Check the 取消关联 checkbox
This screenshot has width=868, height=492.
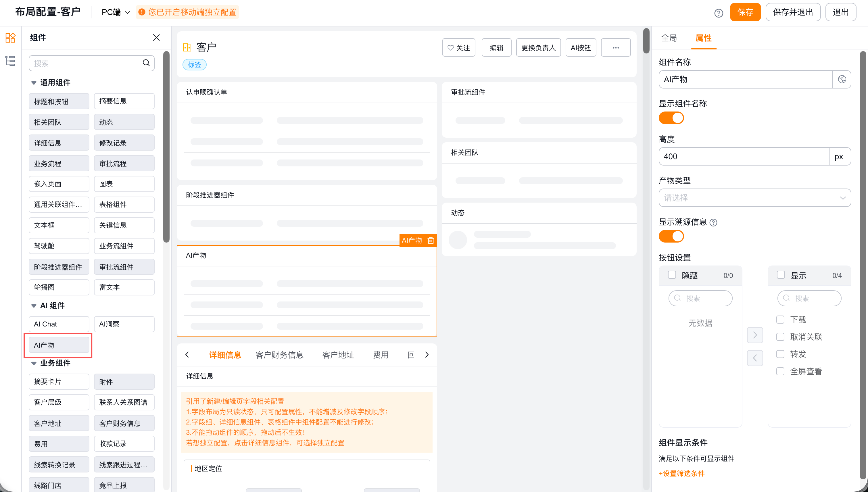(780, 337)
